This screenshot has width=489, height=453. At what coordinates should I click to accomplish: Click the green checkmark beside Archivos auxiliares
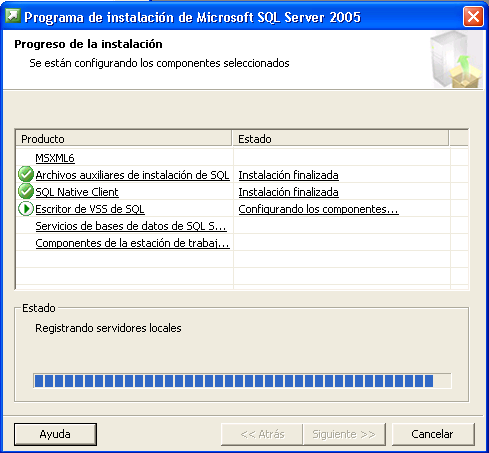26,174
